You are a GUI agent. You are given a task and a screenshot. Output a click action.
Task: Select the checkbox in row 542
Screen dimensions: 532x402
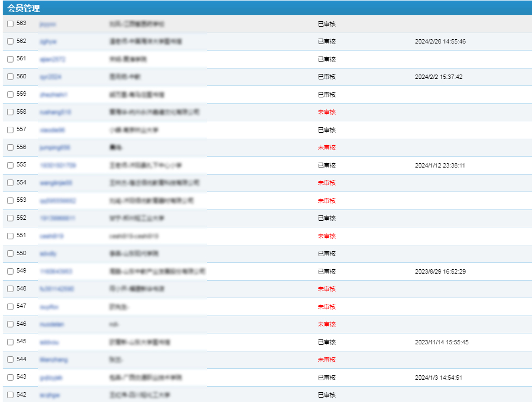coord(10,395)
